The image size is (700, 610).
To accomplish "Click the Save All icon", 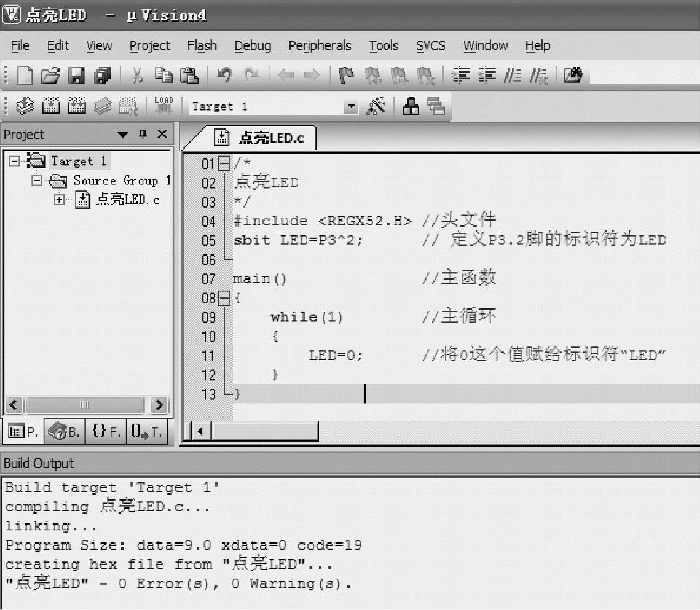I will pos(102,76).
